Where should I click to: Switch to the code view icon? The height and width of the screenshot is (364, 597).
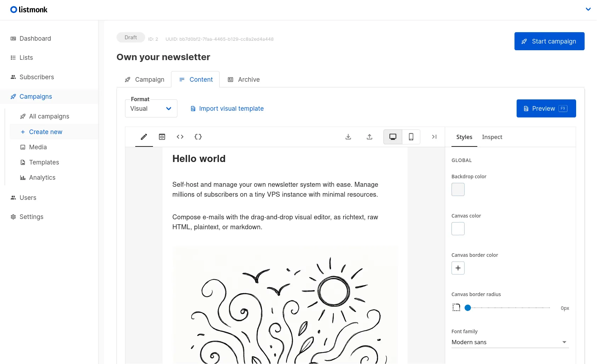tap(180, 137)
